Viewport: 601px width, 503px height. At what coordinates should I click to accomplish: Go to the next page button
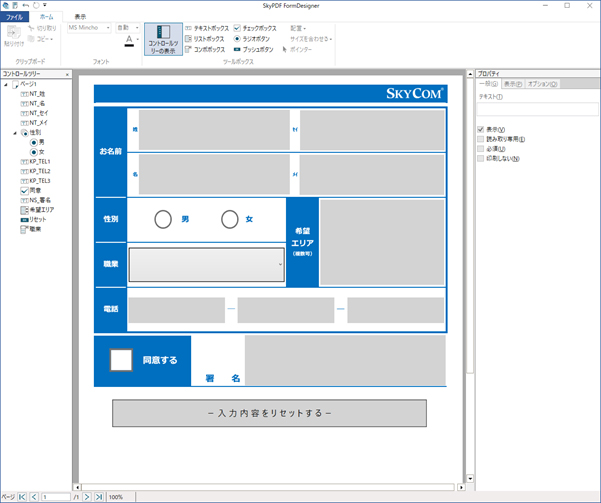pos(87,497)
